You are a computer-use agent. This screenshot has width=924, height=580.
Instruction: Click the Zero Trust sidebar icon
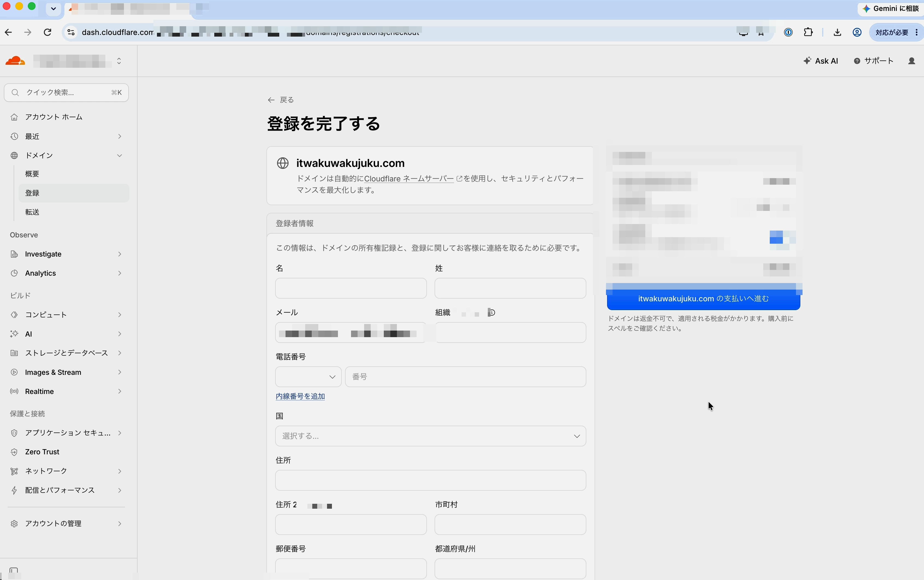click(x=14, y=452)
